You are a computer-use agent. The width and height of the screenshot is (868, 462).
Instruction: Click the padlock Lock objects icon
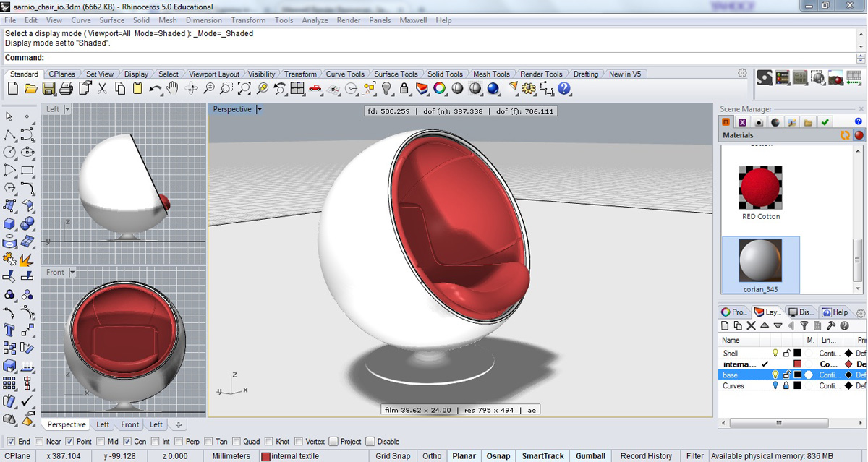tap(404, 88)
